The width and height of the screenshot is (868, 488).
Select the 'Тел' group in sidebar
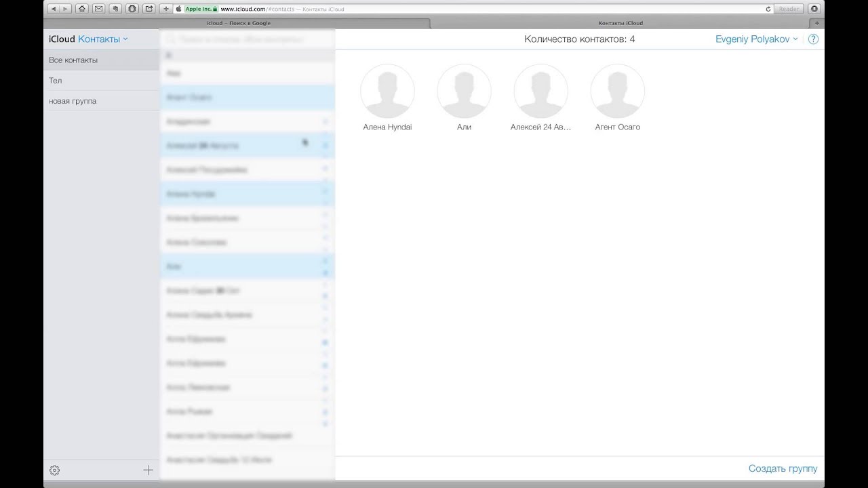coord(102,81)
